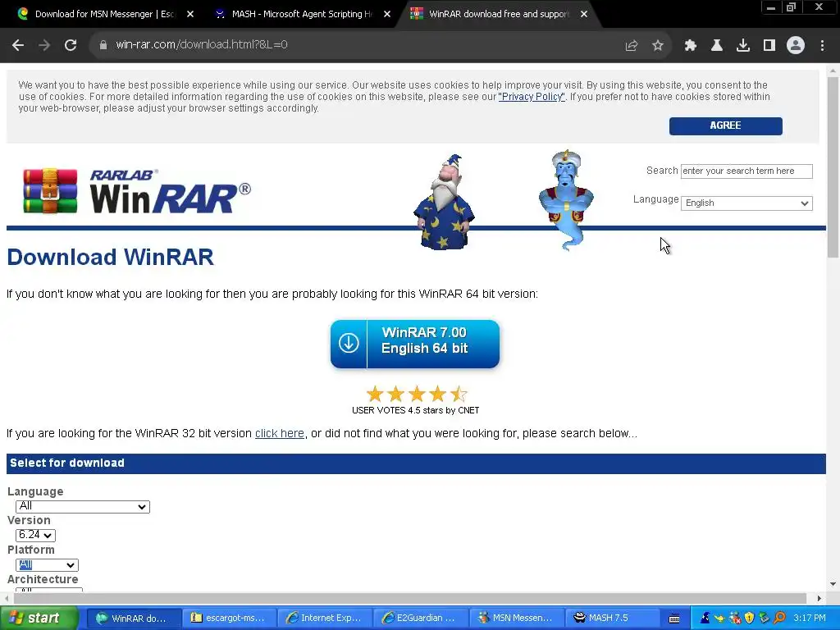Open the Platform All dropdown

click(x=47, y=564)
